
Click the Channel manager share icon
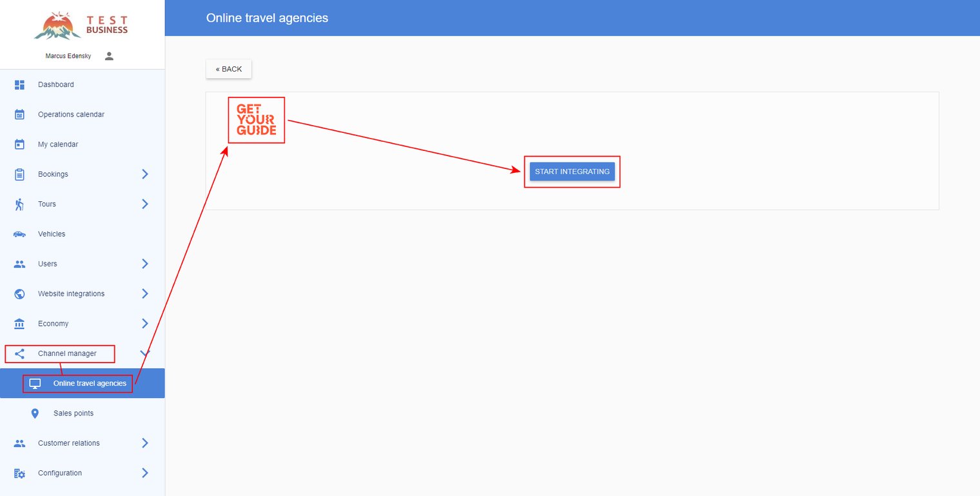click(x=19, y=353)
